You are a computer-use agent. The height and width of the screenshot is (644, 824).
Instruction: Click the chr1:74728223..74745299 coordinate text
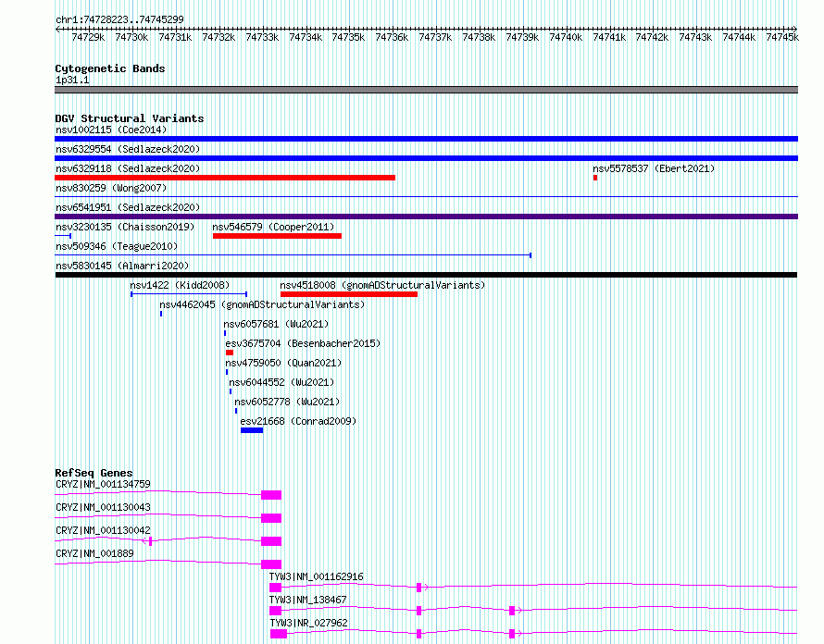pos(119,19)
